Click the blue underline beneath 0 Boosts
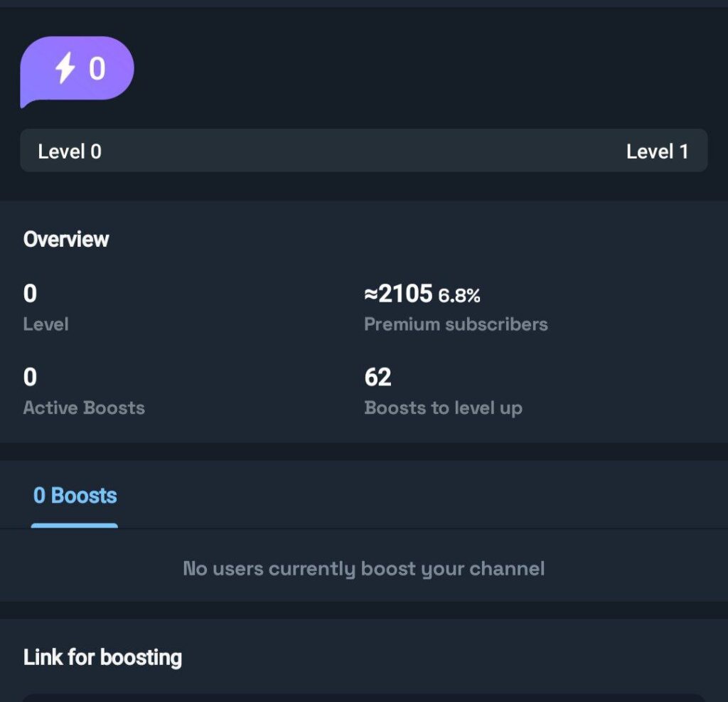728x702 pixels. coord(75,526)
